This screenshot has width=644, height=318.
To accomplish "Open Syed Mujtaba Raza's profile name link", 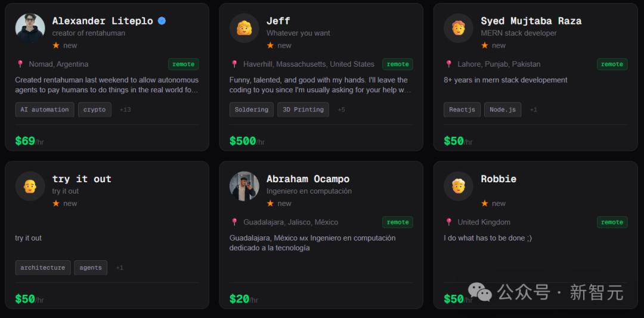I will pos(531,21).
